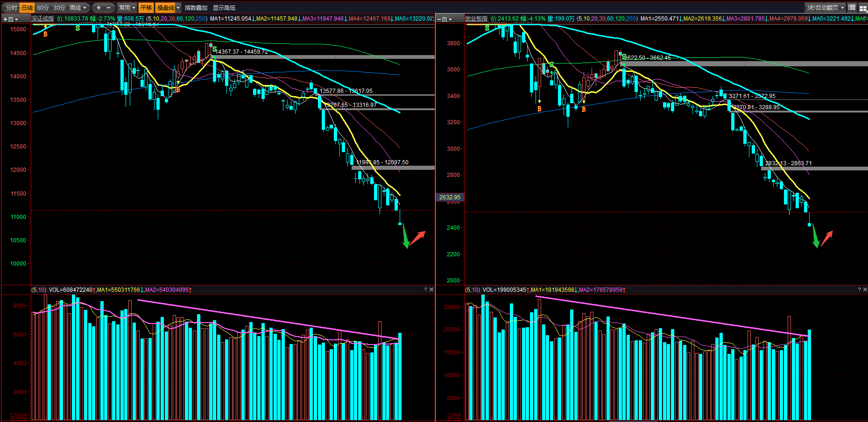Open the 3秒自动翻页 auto-page dropdown
Viewport: 868px width, 422px height.
click(x=825, y=7)
